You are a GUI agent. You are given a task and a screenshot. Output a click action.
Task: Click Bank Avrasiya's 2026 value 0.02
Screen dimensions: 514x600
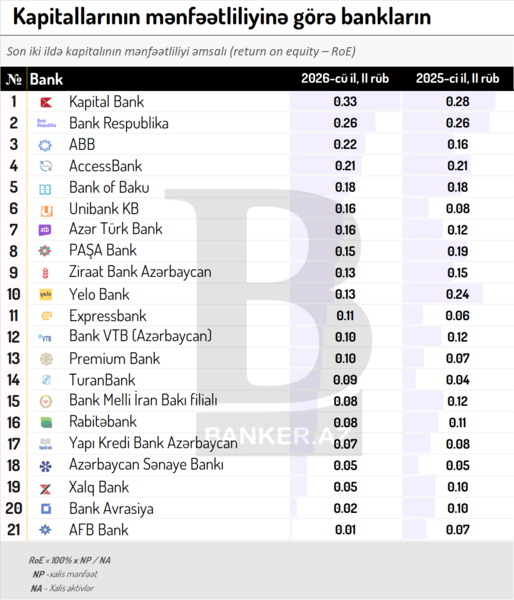pyautogui.click(x=345, y=509)
